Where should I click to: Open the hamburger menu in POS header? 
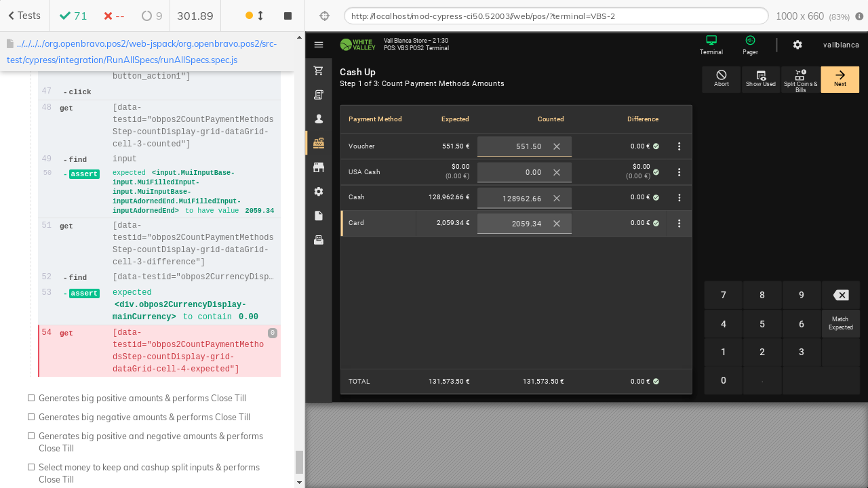pyautogui.click(x=319, y=45)
